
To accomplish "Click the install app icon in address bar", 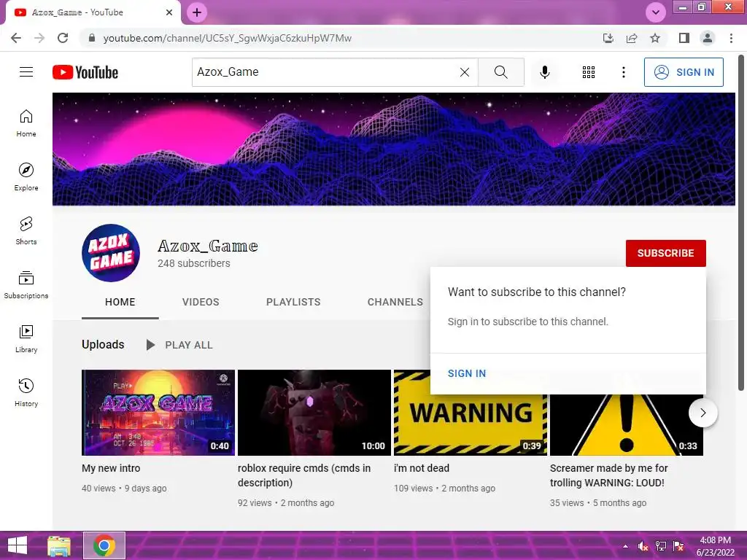I will point(608,38).
